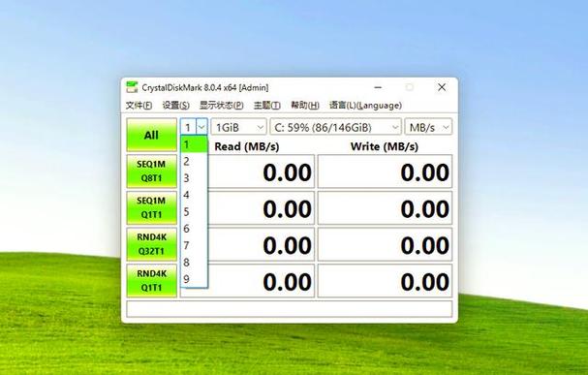Open the 1GiB test size dropdown
This screenshot has height=375, width=588.
239,127
